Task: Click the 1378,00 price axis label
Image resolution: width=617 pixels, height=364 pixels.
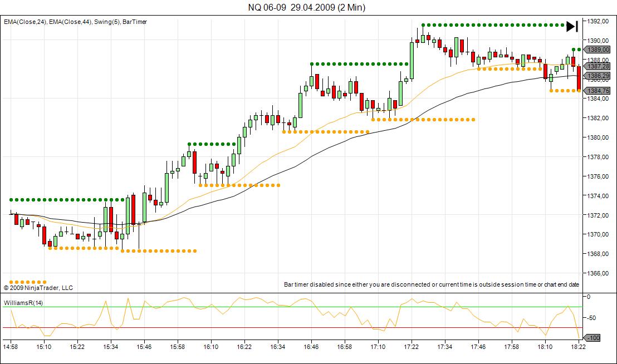Action: (598, 157)
